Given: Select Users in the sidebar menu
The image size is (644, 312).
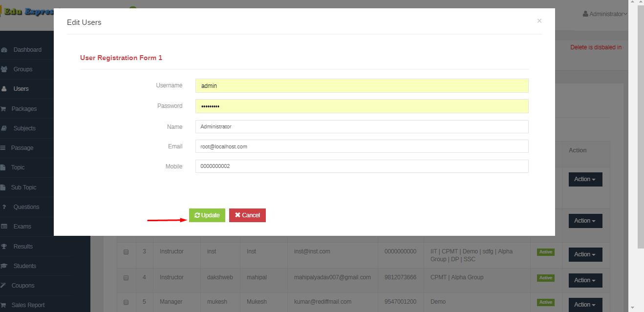Looking at the screenshot, I should [21, 89].
